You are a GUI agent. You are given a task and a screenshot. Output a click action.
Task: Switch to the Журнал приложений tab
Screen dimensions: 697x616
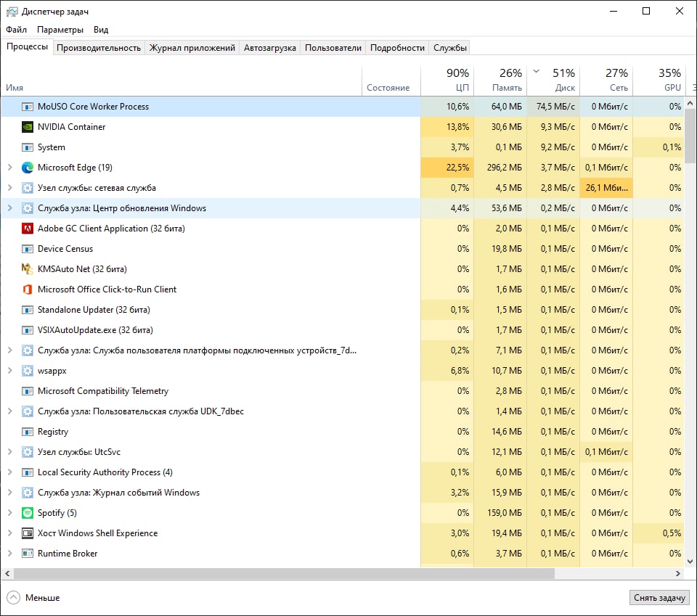tap(192, 48)
